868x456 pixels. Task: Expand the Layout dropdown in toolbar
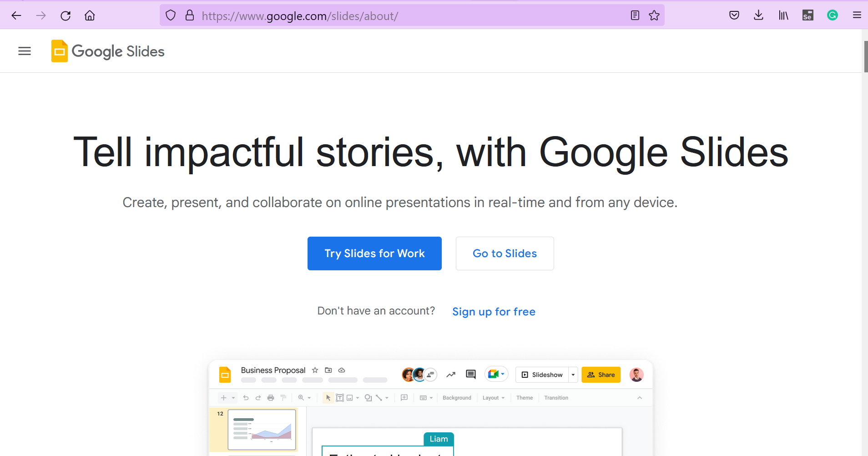click(494, 398)
